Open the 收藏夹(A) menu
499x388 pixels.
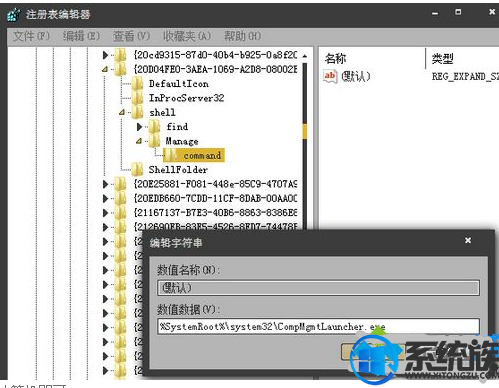point(187,36)
